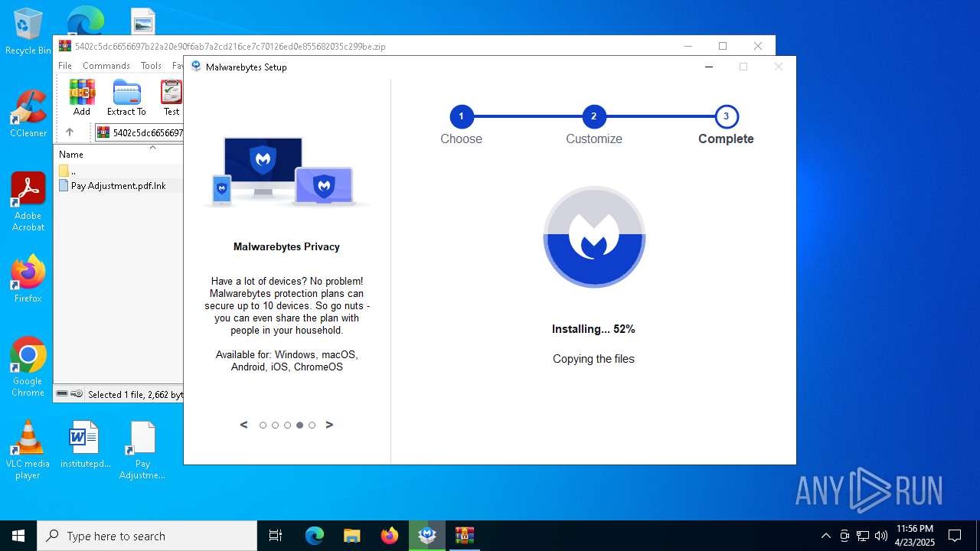Viewport: 980px width, 551px height.
Task: Click step 2 Customize circle
Action: pos(593,116)
